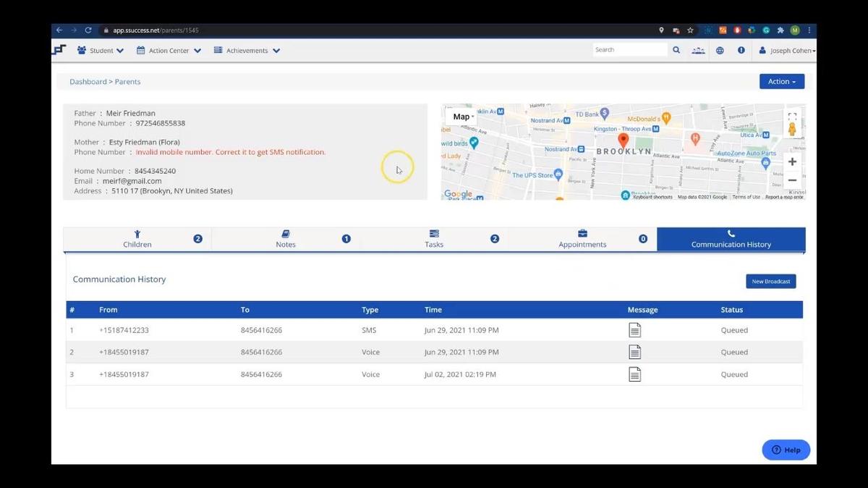
Task: Switch to the Children tab
Action: 137,239
